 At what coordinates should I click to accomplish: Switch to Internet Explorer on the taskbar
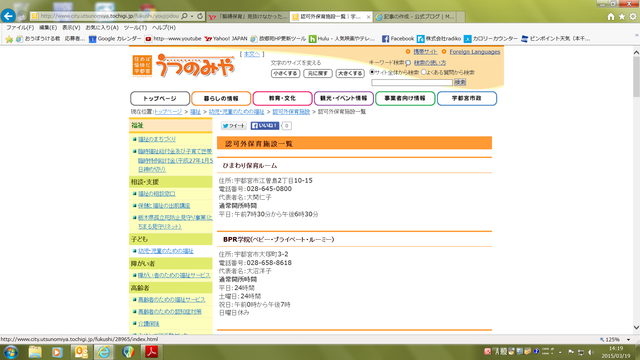(x=104, y=352)
